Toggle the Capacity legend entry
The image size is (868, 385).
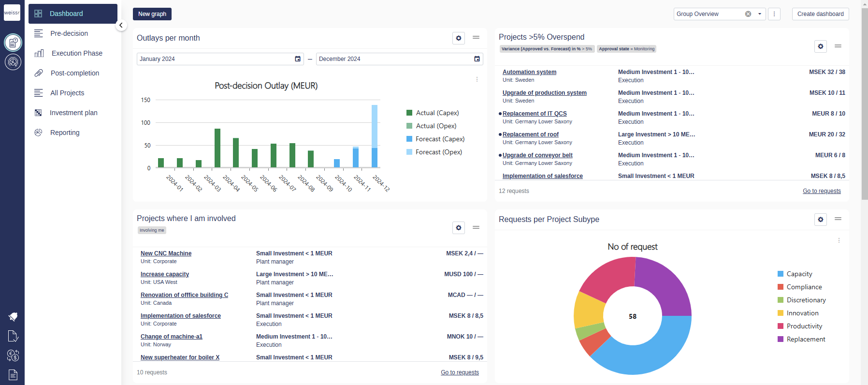tap(795, 274)
